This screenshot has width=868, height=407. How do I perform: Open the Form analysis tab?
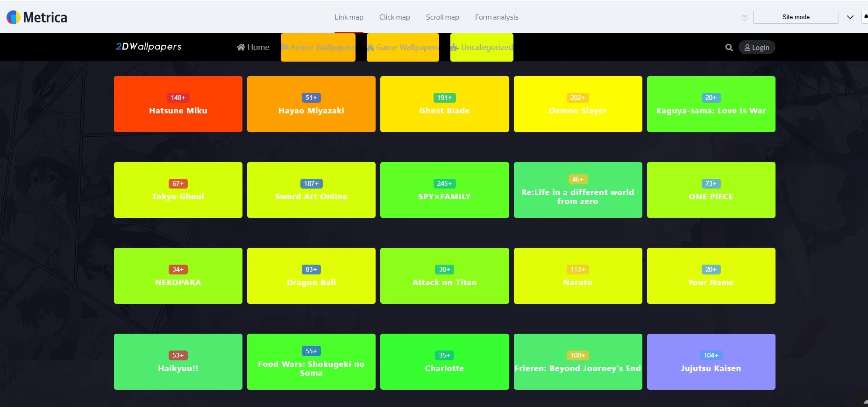[497, 17]
